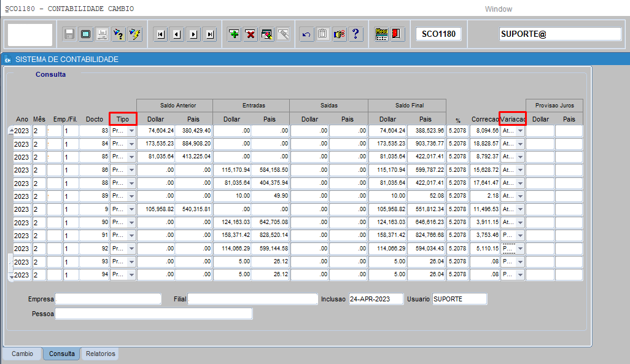The width and height of the screenshot is (630, 364).
Task: Click Docto cell with value 90
Action: point(95,222)
